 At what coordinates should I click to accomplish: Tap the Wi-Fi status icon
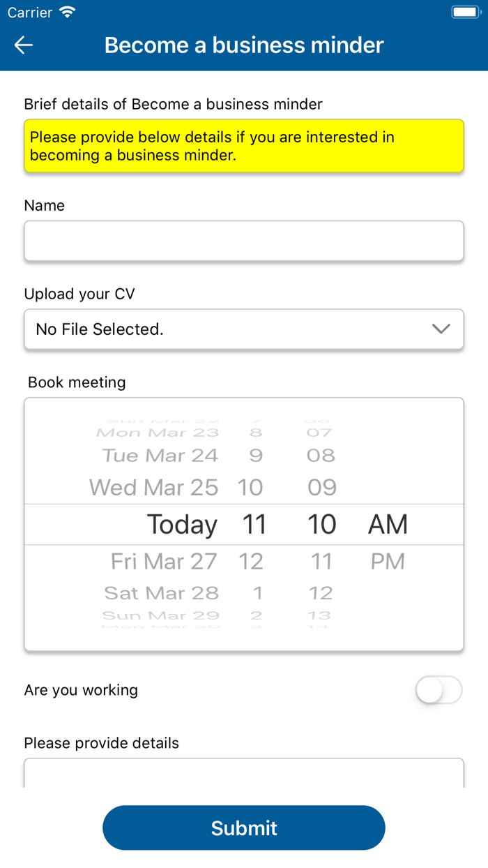67,13
